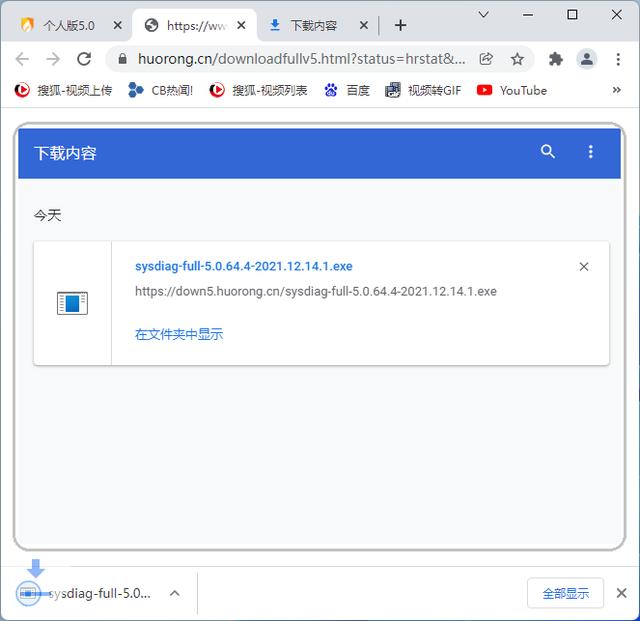Reload the page with refresh icon
This screenshot has width=640, height=621.
click(x=84, y=59)
